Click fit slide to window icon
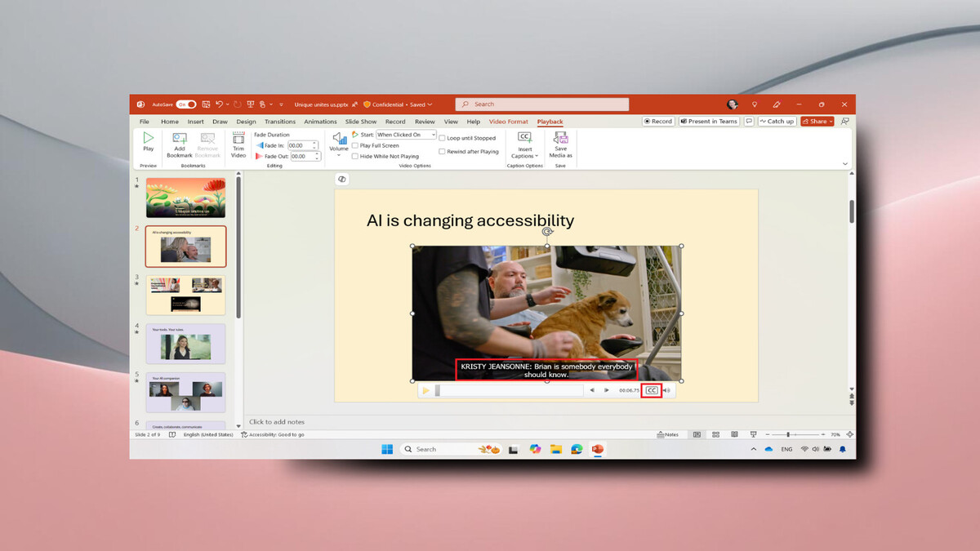Viewport: 980px width, 551px height. pyautogui.click(x=850, y=434)
